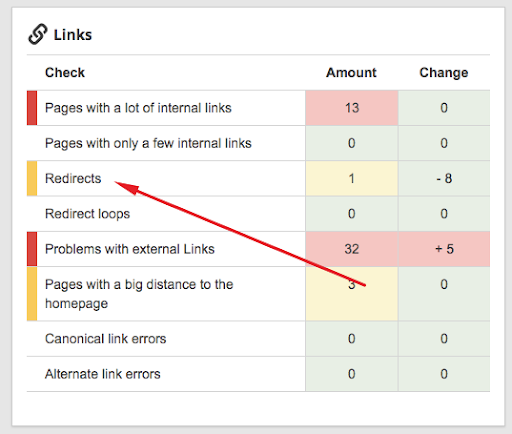Click amount 0 for Canonical link errors
The width and height of the screenshot is (512, 434).
tap(352, 339)
